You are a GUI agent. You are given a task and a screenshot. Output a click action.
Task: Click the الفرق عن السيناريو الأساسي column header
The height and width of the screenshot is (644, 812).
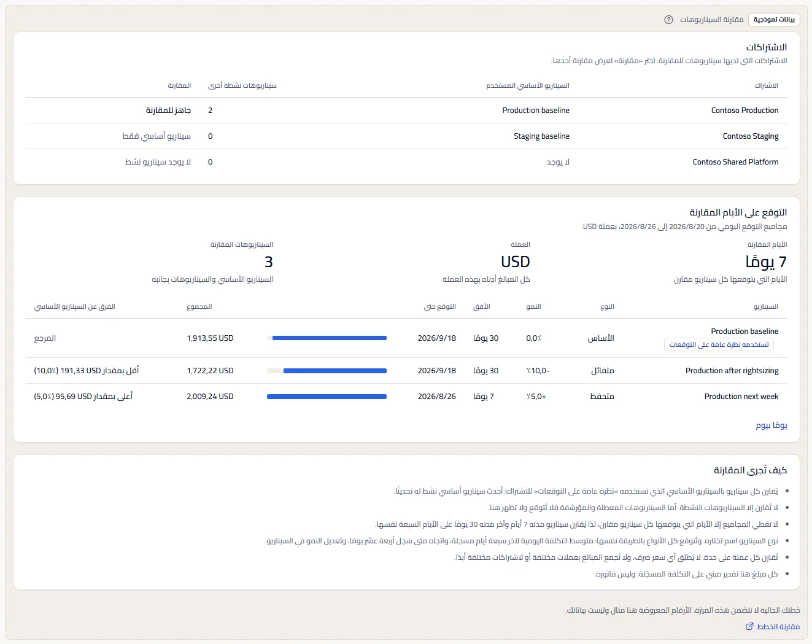(75, 306)
